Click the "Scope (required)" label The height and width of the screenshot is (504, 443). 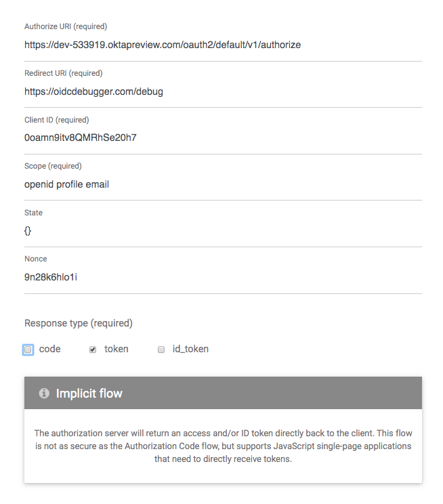53,166
